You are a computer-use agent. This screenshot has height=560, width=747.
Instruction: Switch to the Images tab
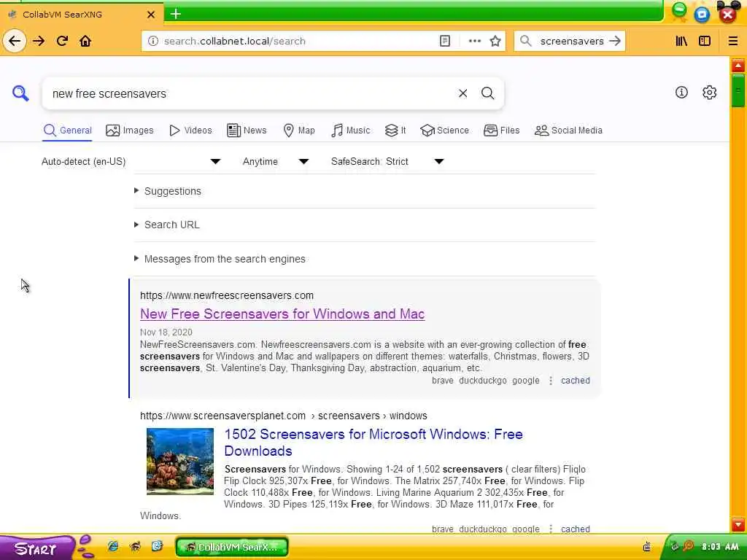pyautogui.click(x=130, y=131)
